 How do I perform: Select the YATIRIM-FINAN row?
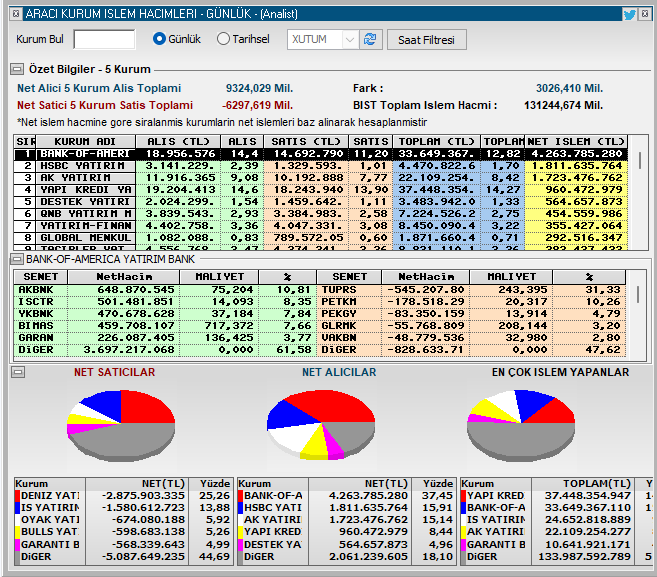[321, 225]
